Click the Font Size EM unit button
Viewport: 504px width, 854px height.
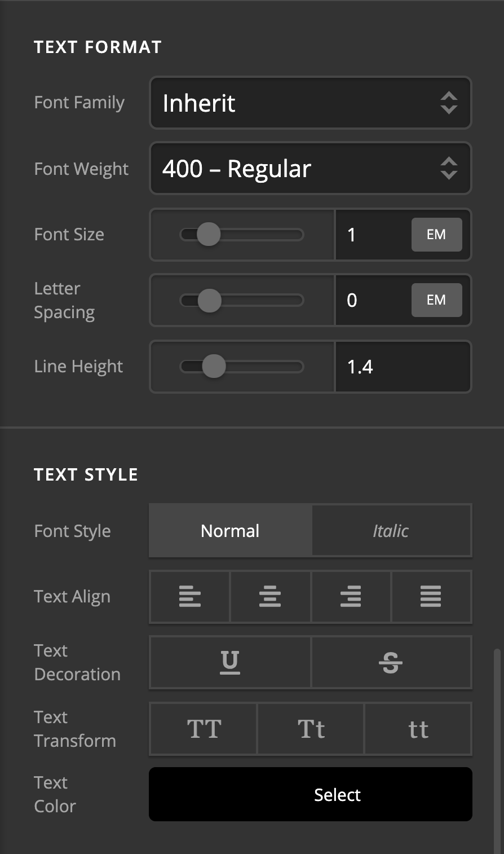[x=436, y=235]
